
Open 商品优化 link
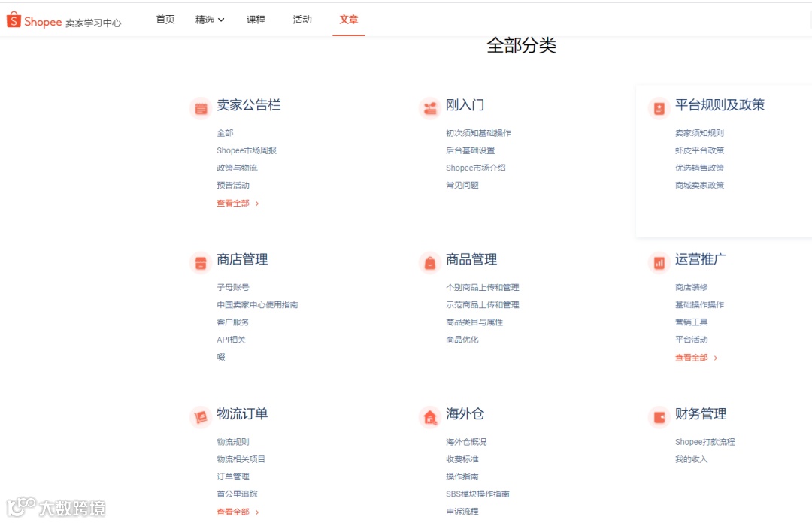(x=462, y=340)
